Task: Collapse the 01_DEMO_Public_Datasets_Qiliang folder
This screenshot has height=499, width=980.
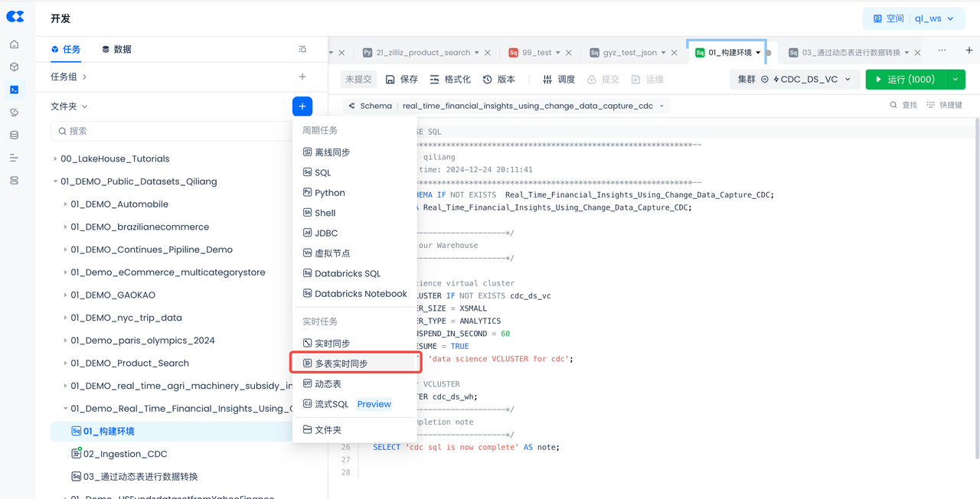Action: (x=55, y=182)
